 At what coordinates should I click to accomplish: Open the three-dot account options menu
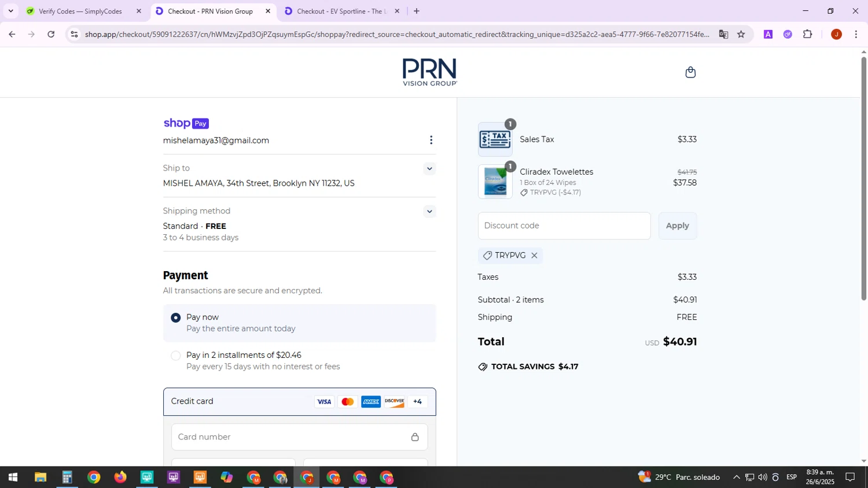pos(431,141)
